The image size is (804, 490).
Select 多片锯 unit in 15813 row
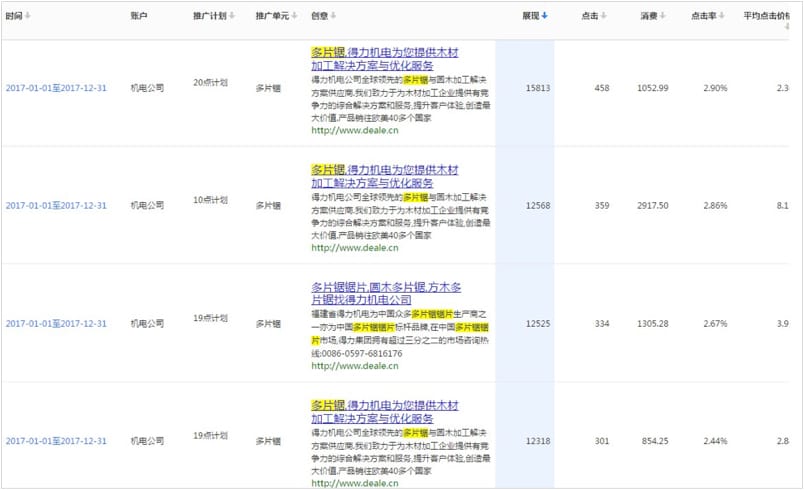268,88
